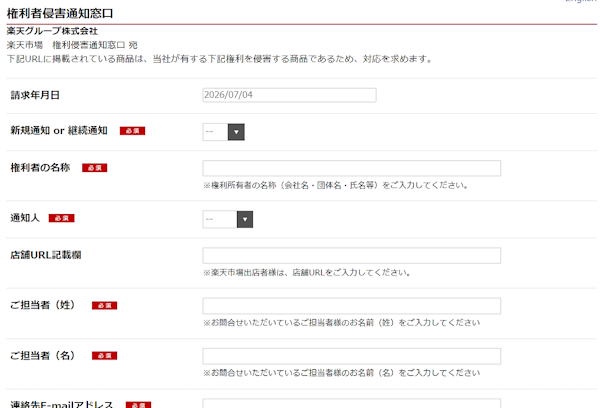Click the 権利者侵害通知窓口 heading
This screenshot has width=600, height=408.
point(60,13)
